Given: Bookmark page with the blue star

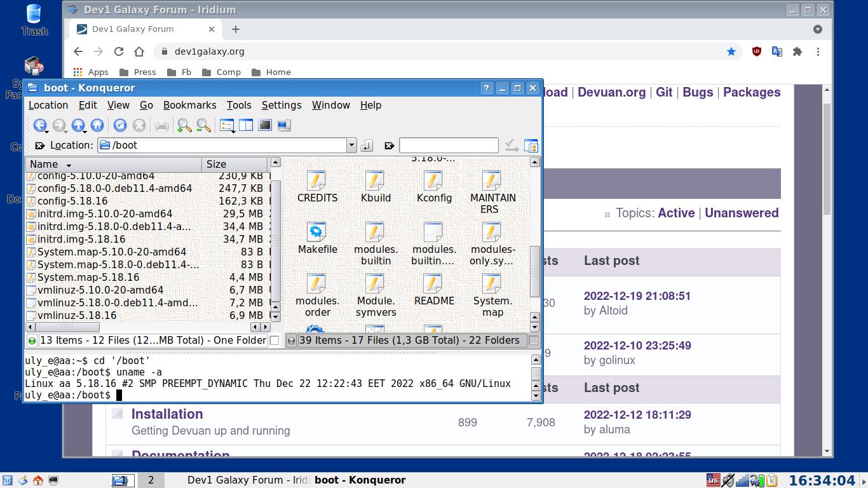Looking at the screenshot, I should tap(731, 51).
